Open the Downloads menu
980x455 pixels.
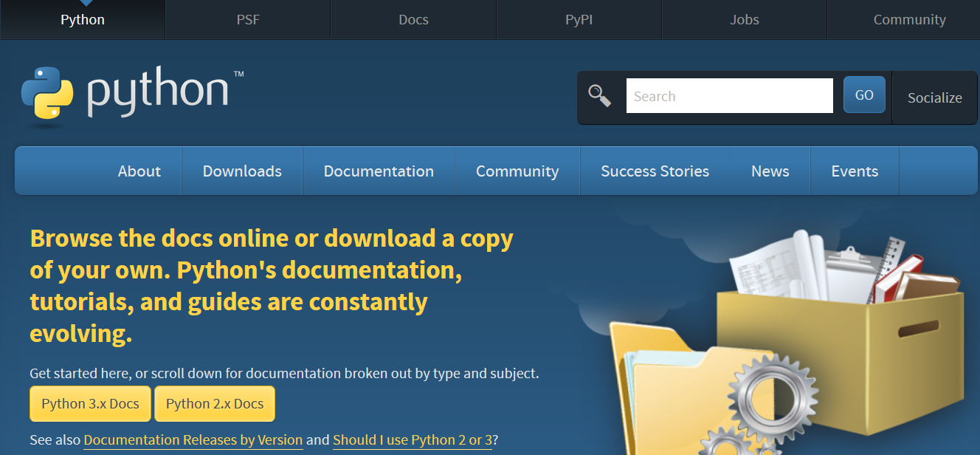coord(242,171)
